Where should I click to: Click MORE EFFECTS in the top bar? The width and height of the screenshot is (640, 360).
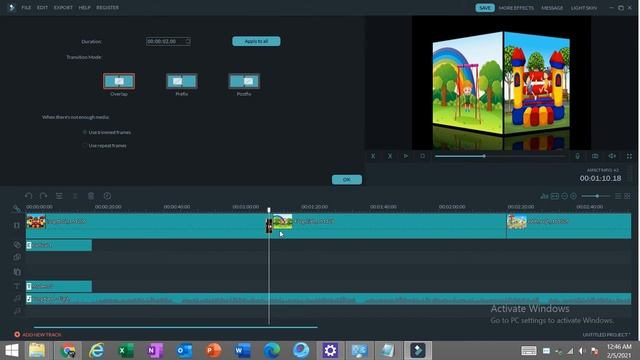[x=516, y=8]
